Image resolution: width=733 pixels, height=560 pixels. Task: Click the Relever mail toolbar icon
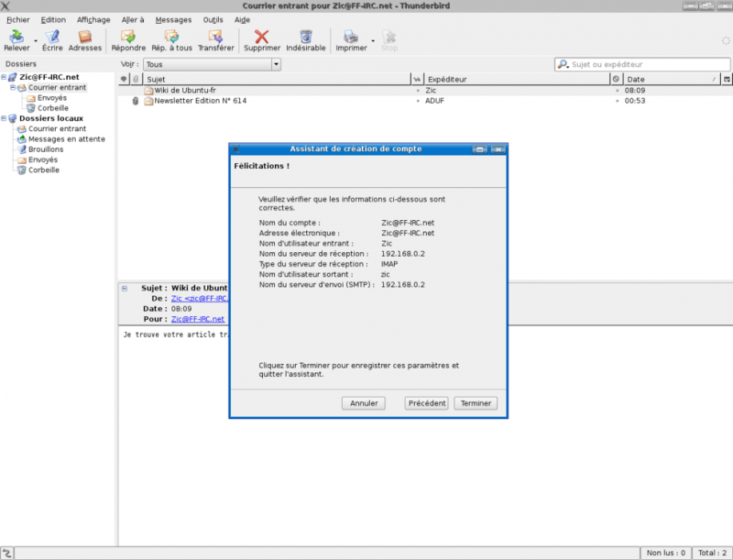pos(16,38)
